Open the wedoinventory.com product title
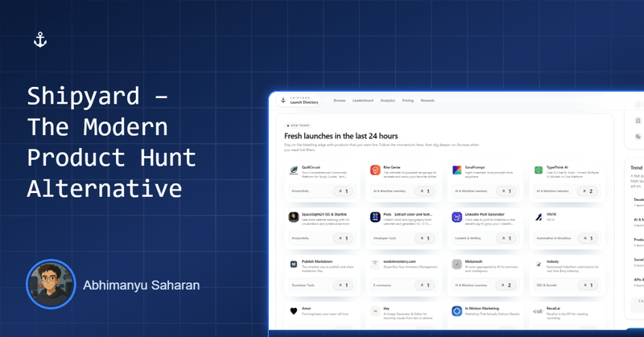644x337 pixels. click(x=399, y=261)
